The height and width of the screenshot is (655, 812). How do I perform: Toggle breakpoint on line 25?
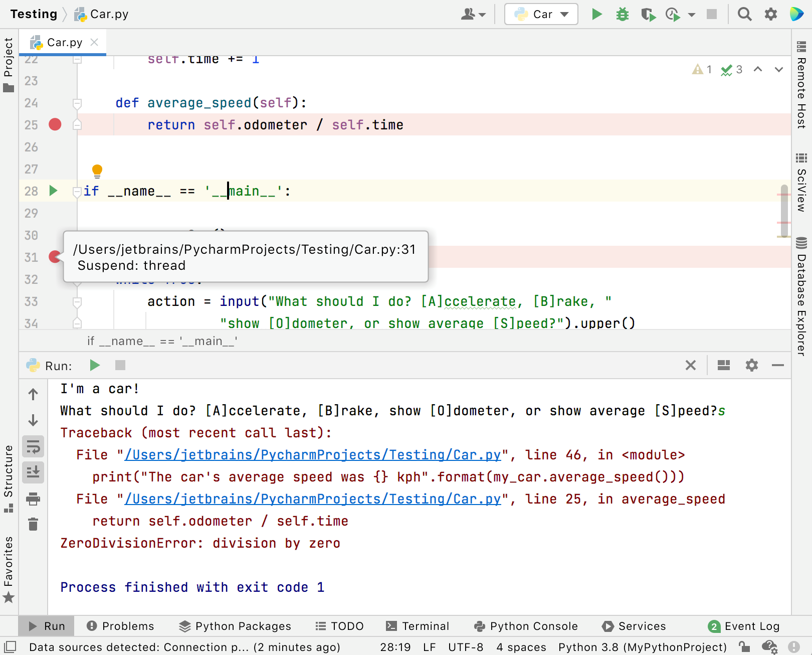point(55,125)
